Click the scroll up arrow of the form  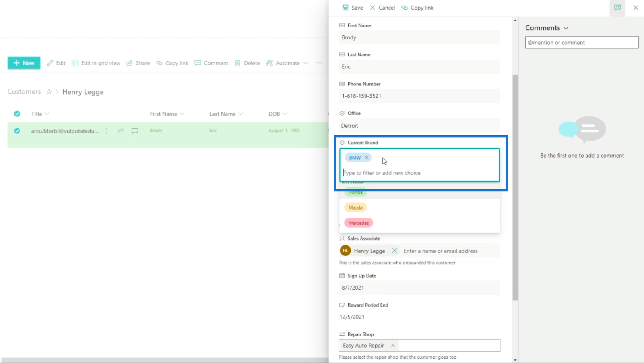[515, 20]
